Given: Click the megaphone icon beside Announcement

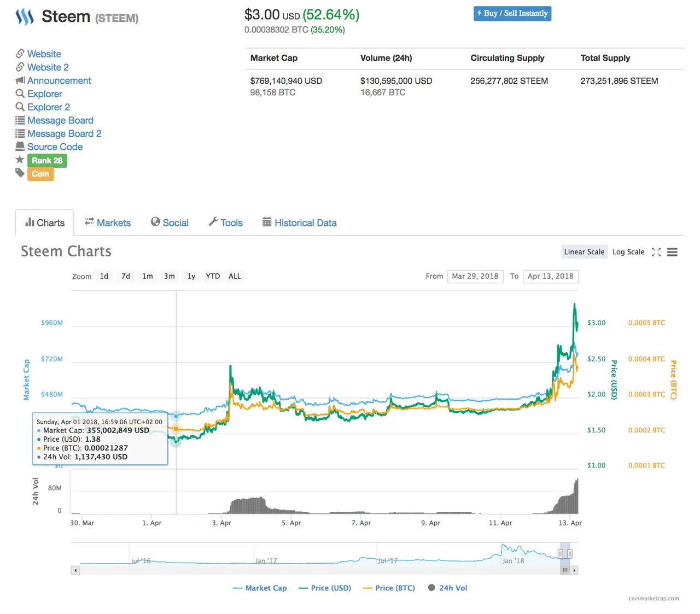Looking at the screenshot, I should (x=20, y=80).
